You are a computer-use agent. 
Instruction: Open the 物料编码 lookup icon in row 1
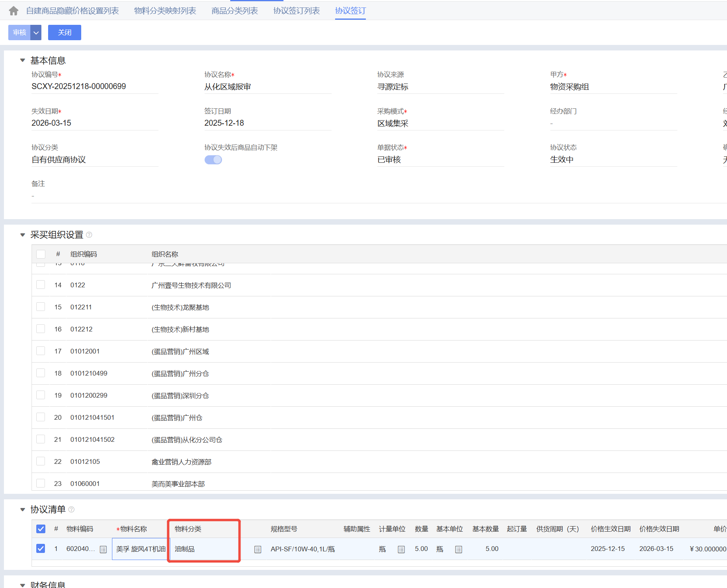103,549
